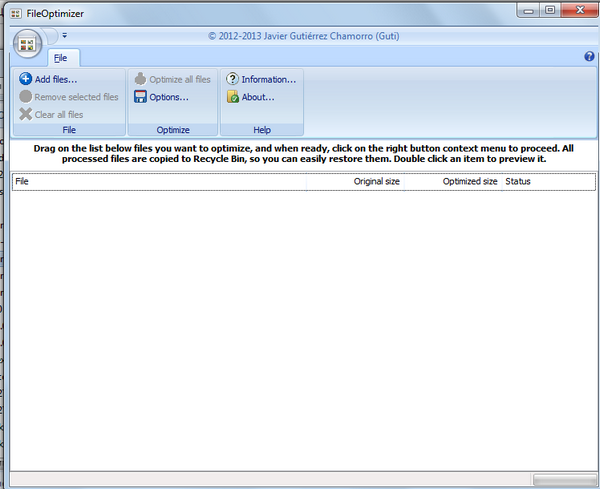Close the FileOptimizer window
This screenshot has height=489, width=600.
tap(579, 10)
